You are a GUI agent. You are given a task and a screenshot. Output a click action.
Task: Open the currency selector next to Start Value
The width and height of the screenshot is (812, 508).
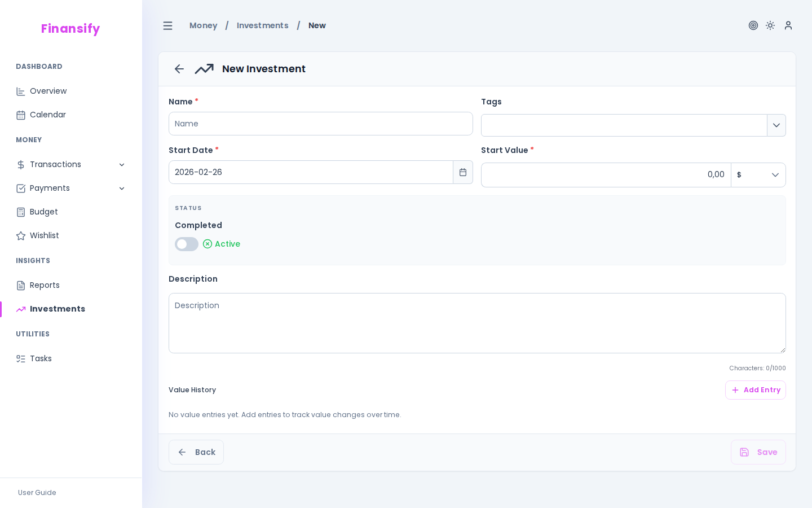(758, 175)
